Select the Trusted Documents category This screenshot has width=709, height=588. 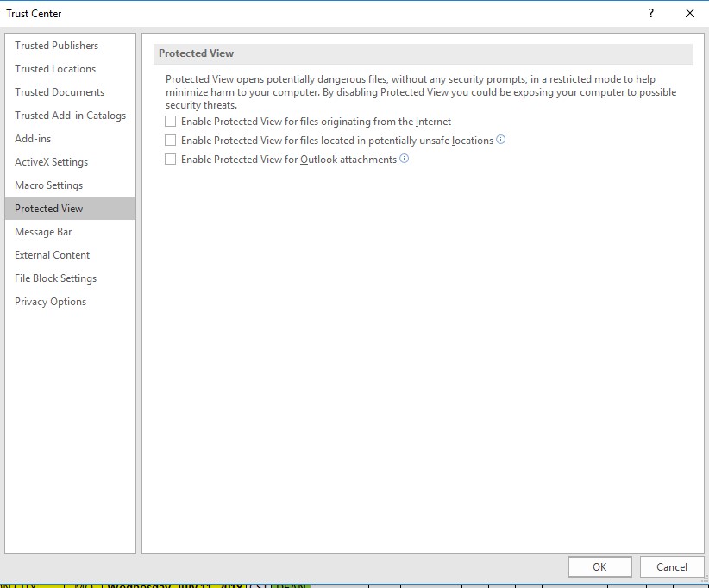pyautogui.click(x=59, y=91)
